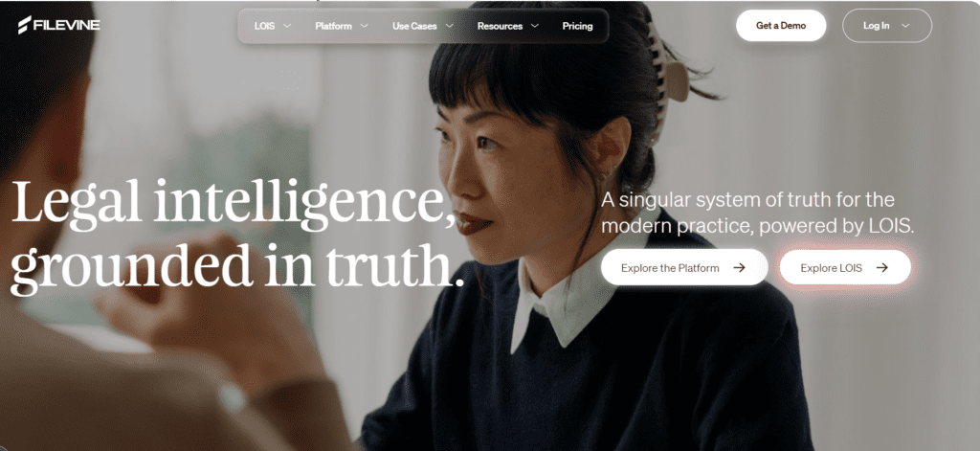Image resolution: width=980 pixels, height=451 pixels.
Task: Click the Log In button text
Action: (877, 26)
